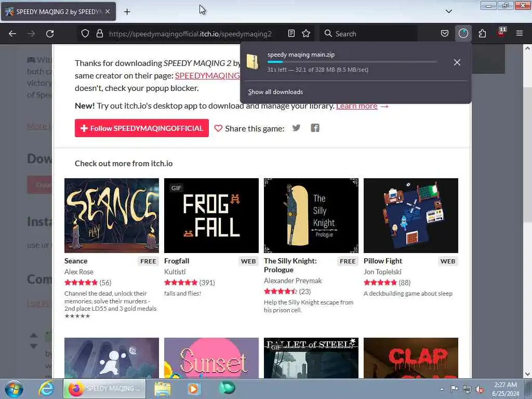Open the Pocket save icon

tap(445, 33)
